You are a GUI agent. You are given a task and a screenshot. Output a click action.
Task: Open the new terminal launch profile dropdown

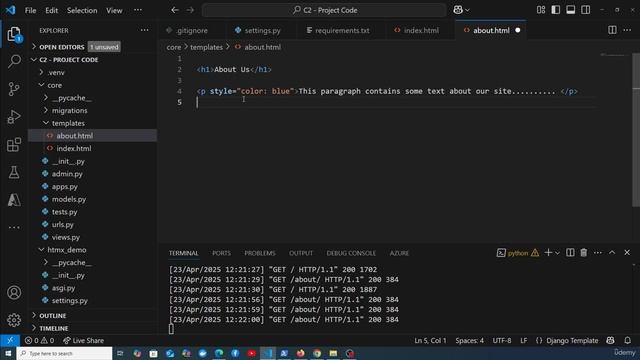557,253
